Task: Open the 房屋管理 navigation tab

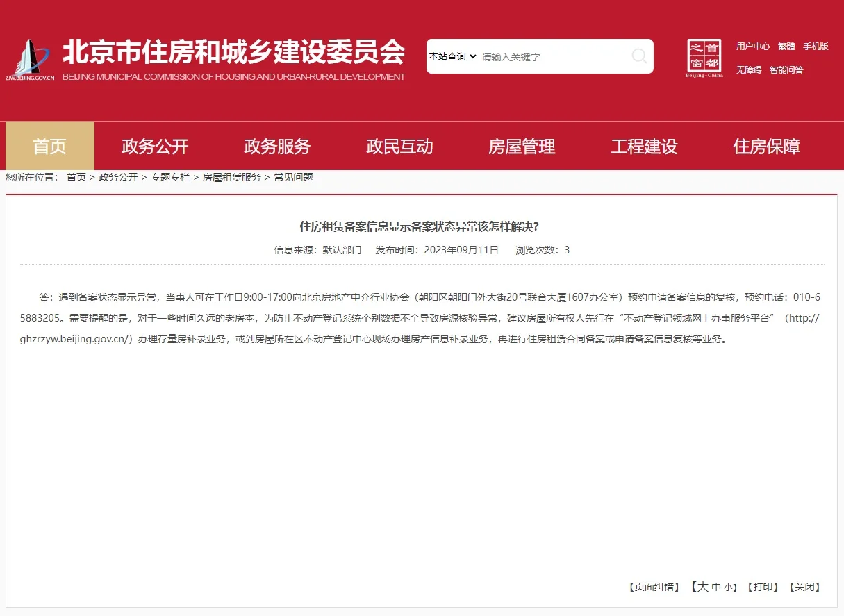Action: tap(522, 146)
